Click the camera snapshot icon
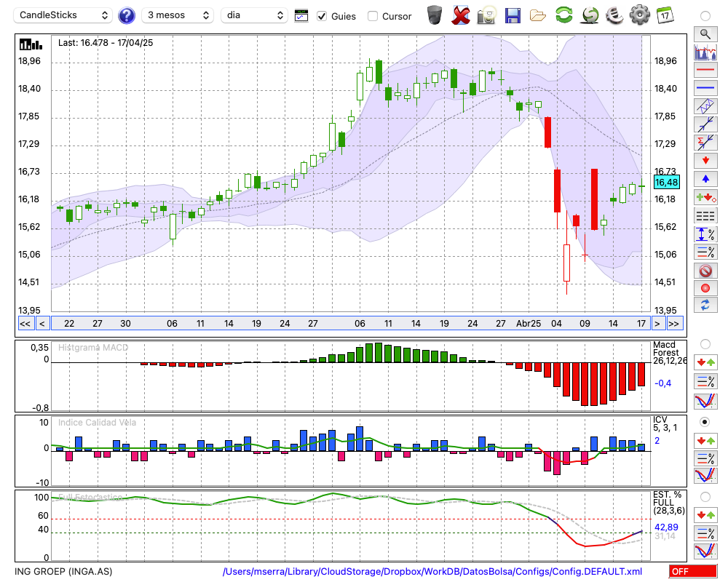The height and width of the screenshot is (582, 728). coord(486,15)
